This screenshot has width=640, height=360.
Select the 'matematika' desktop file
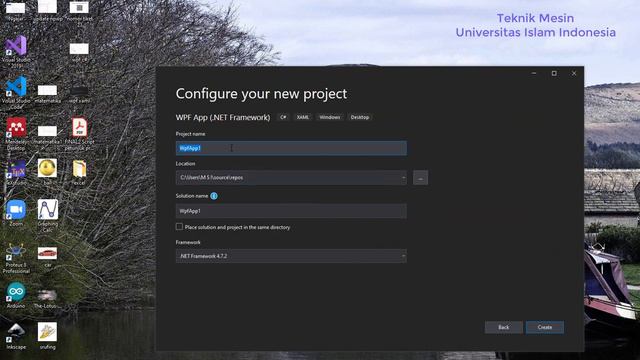point(47,93)
